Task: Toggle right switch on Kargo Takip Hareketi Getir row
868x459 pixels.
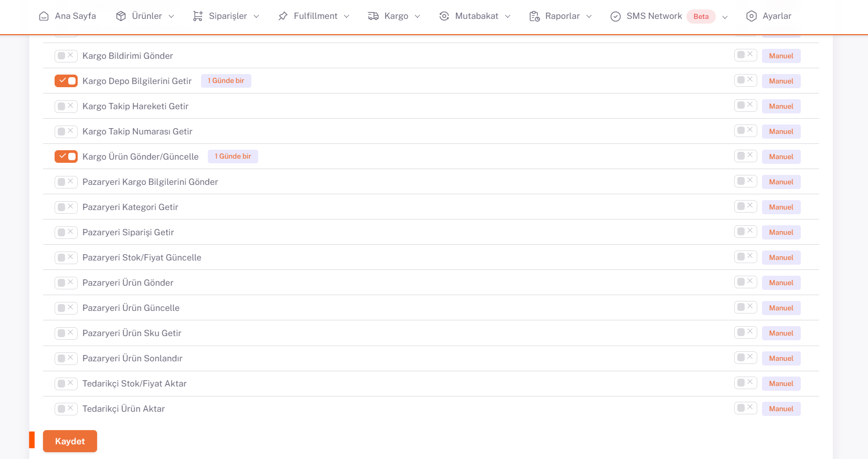Action: 745,105
